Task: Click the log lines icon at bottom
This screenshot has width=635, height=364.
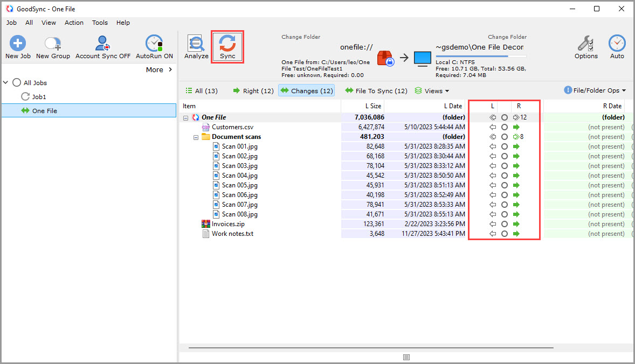Action: [406, 357]
